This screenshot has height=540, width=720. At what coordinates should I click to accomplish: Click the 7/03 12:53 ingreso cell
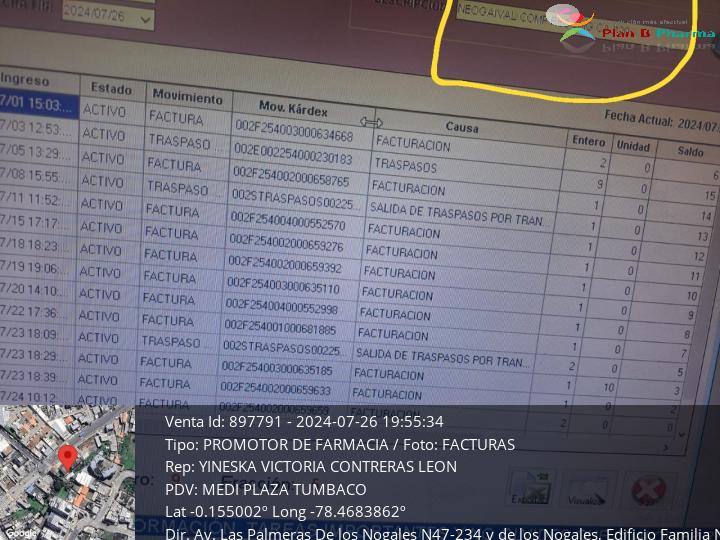[x=38, y=128]
